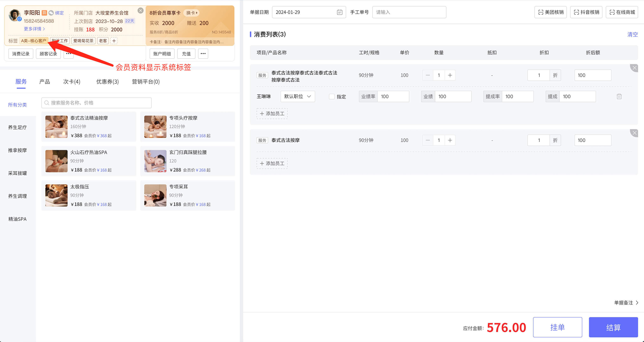The width and height of the screenshot is (644, 342).
Task: Open 抖音核销 scan button
Action: tap(586, 12)
